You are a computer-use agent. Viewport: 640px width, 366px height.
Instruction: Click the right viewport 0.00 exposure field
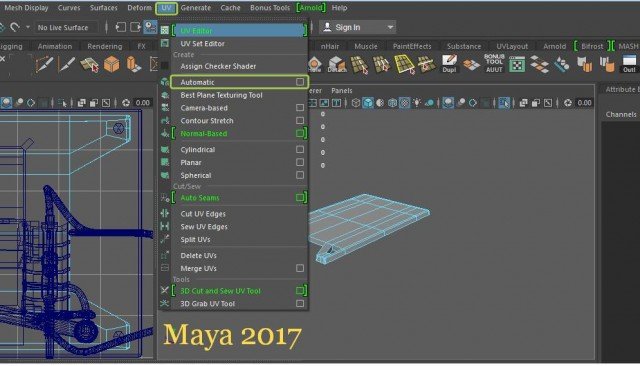point(584,103)
